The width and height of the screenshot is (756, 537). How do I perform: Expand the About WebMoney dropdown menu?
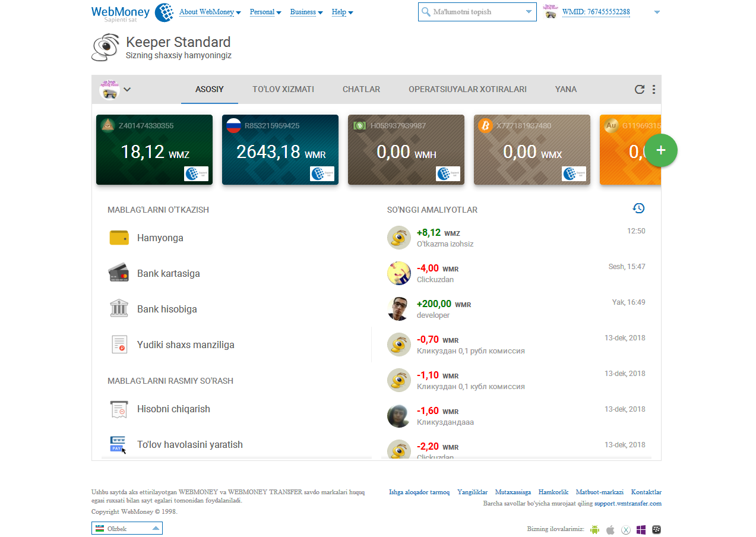point(210,12)
